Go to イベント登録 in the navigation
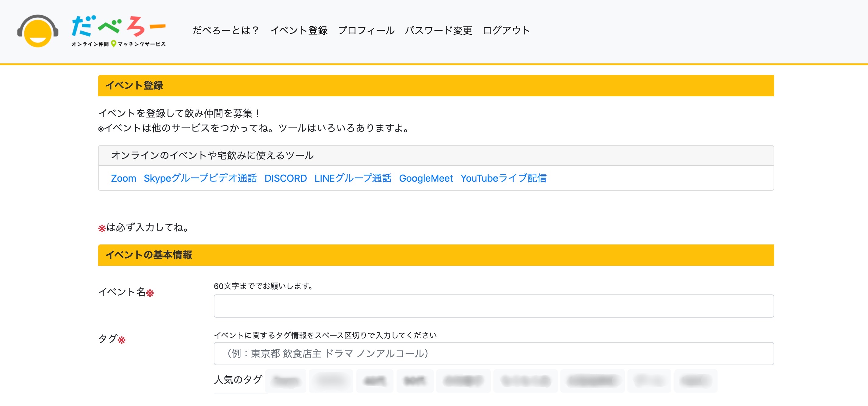Viewport: 868px width, 406px height. pyautogui.click(x=299, y=30)
